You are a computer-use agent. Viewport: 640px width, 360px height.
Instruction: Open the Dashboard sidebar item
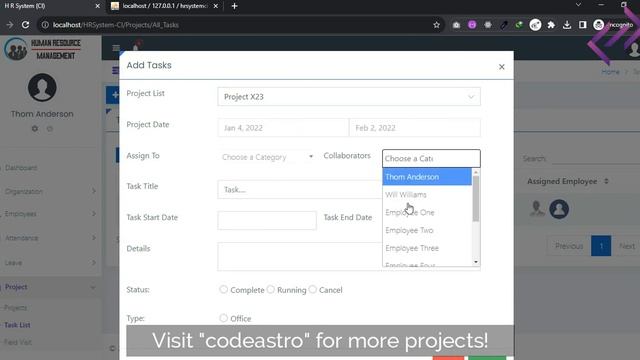(x=21, y=168)
